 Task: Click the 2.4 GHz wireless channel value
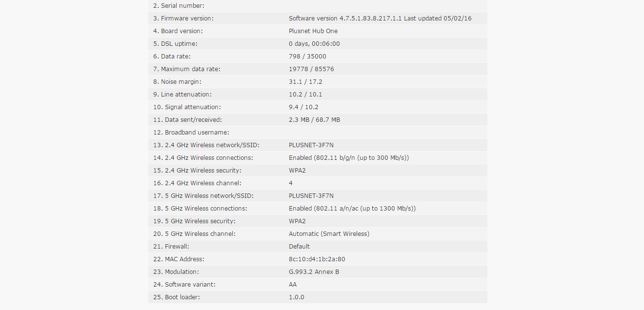coord(291,183)
